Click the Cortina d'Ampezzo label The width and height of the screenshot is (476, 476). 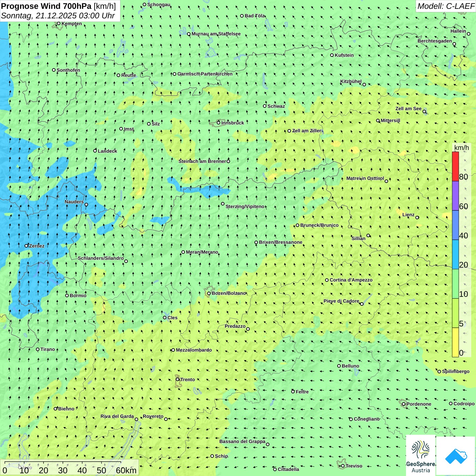point(351,280)
